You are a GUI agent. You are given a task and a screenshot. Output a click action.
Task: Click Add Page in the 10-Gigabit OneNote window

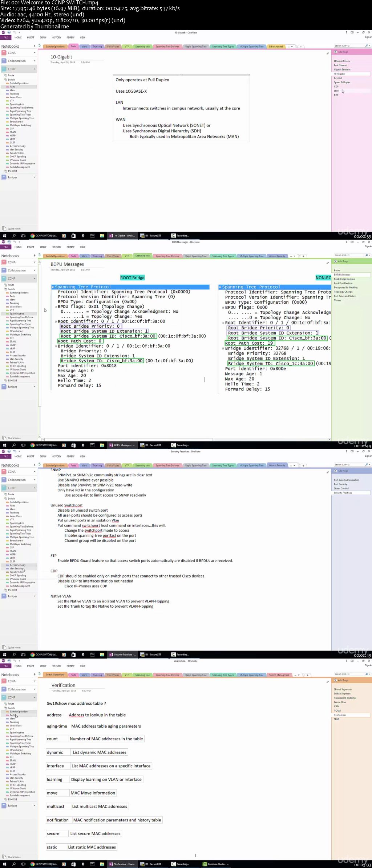pyautogui.click(x=341, y=52)
